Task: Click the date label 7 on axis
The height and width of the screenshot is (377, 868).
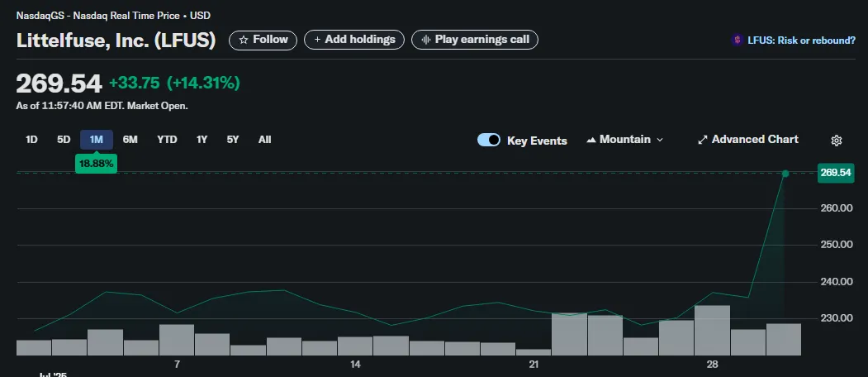Action: (177, 365)
